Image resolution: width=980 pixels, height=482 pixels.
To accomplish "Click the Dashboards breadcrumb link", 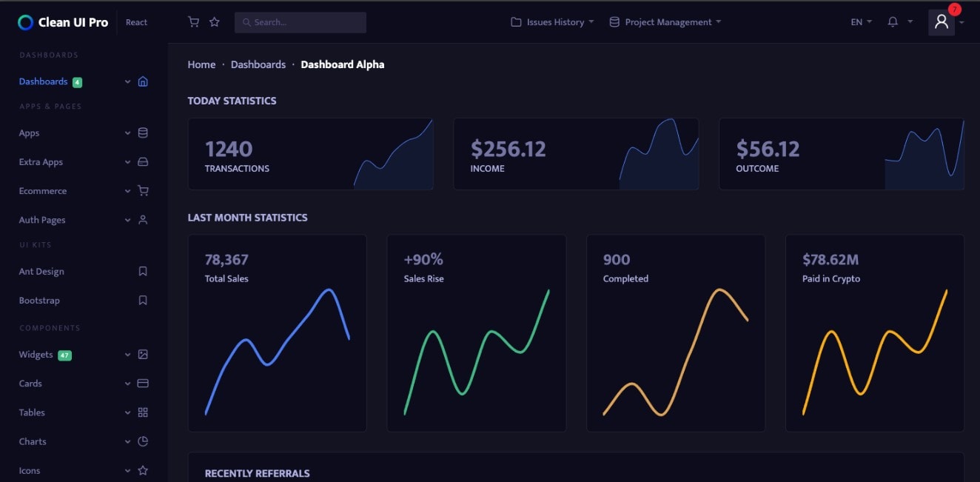I will pos(258,64).
